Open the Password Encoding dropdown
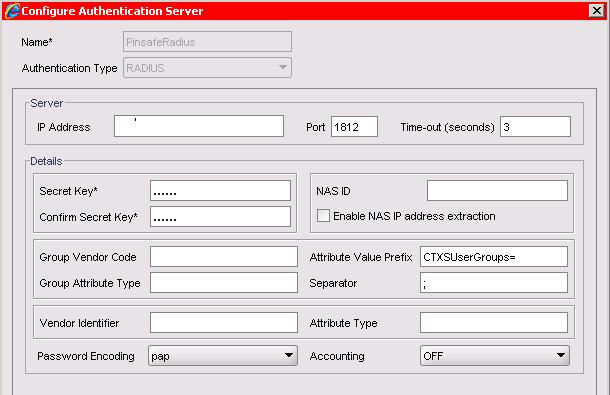 click(x=223, y=356)
